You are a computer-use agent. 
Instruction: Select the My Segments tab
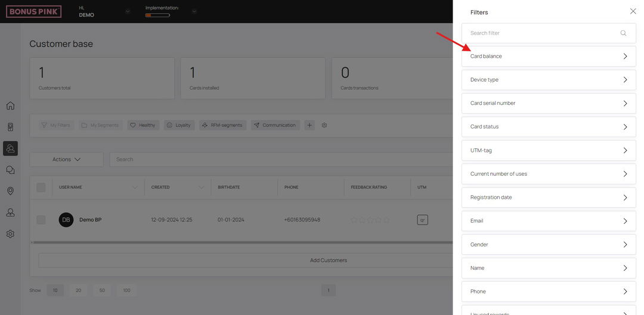[x=101, y=125]
